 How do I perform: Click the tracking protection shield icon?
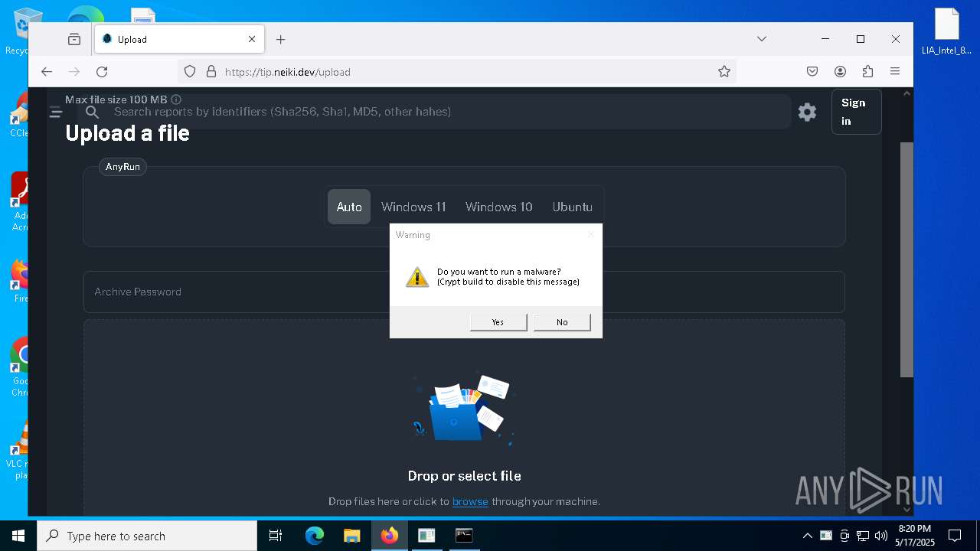[190, 72]
